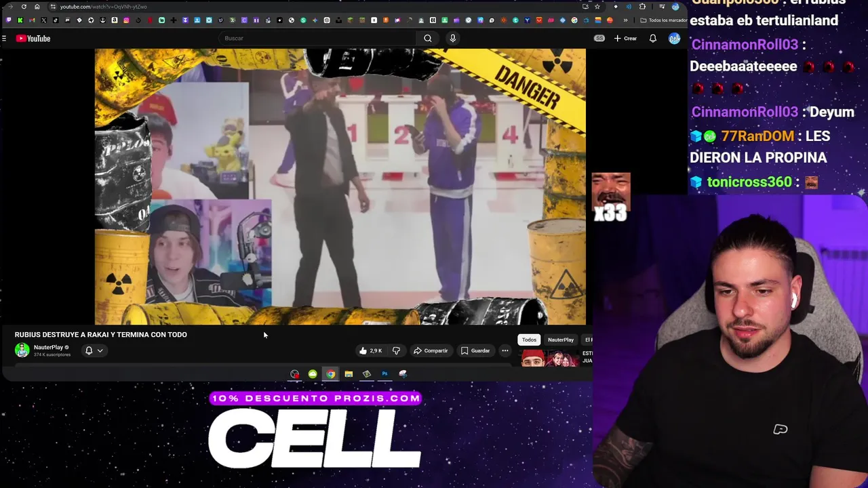Open the Instagram bookmark icon

126,20
